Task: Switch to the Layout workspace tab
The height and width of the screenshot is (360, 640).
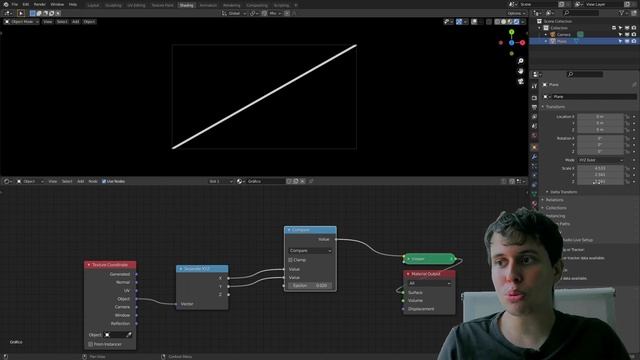Action: coord(93,5)
